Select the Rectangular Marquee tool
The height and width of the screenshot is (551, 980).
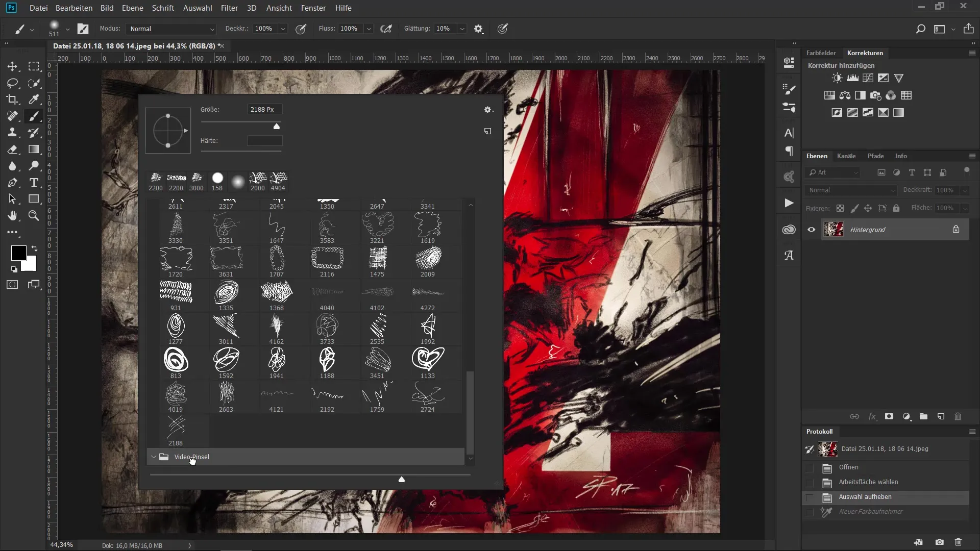click(x=34, y=66)
